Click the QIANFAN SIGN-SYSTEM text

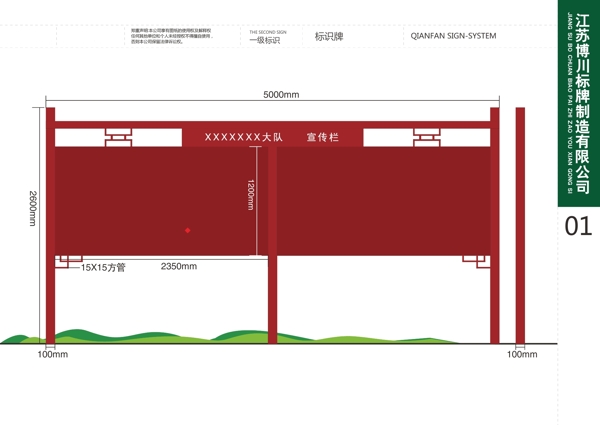[453, 37]
